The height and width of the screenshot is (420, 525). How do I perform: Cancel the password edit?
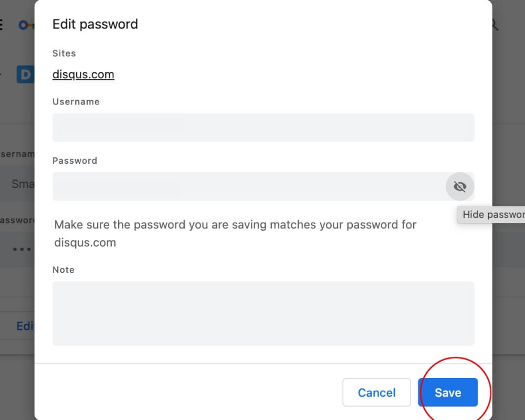(376, 392)
